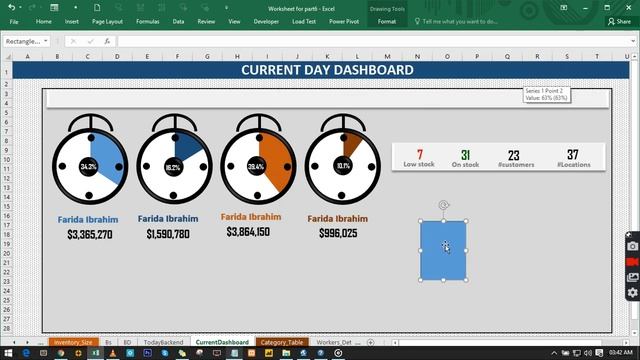
Task: Click the Insert Function fx icon
Action: [x=107, y=41]
